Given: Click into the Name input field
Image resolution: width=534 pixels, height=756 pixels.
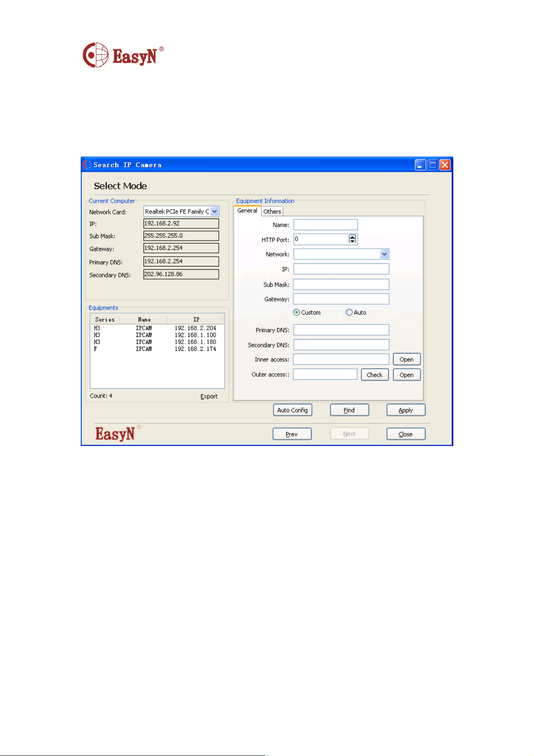Looking at the screenshot, I should [326, 225].
